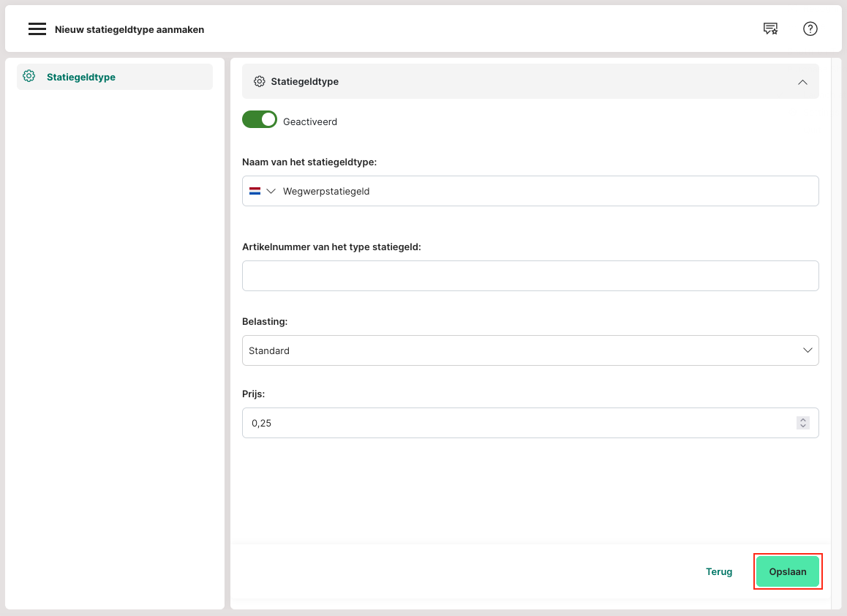
Task: Click the Dutch flag language icon
Action: click(255, 191)
